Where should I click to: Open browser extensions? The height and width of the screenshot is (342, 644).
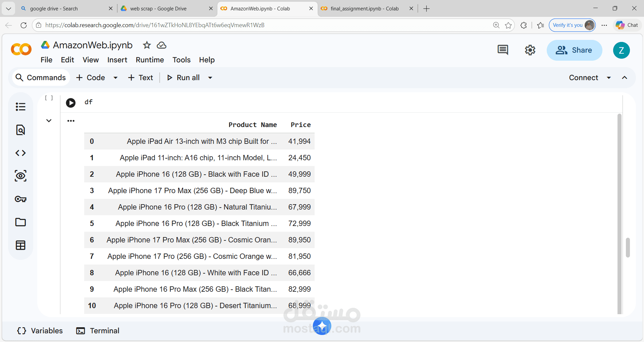click(524, 25)
